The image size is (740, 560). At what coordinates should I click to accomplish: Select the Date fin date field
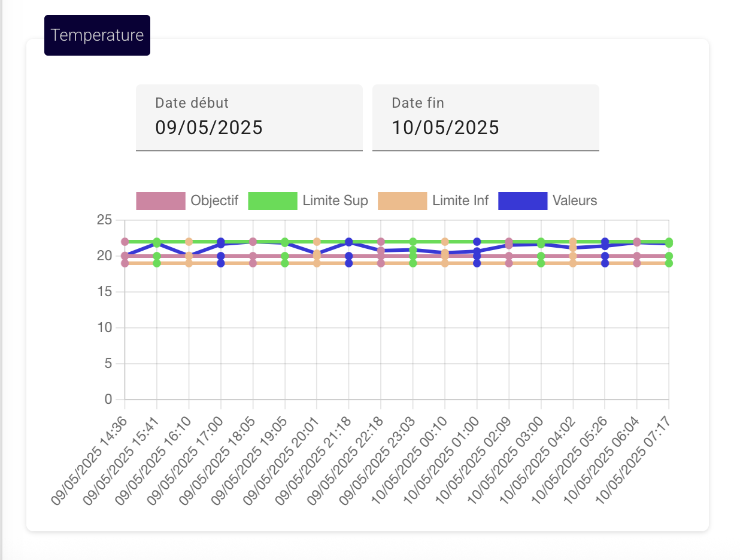pos(486,118)
